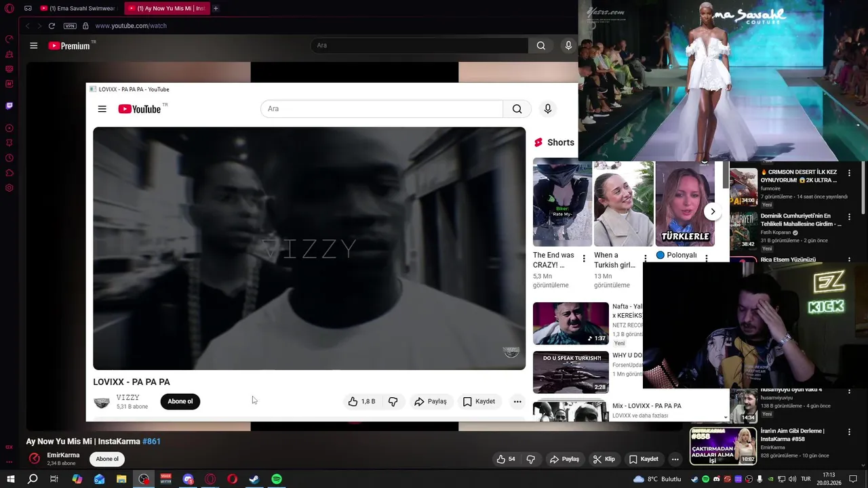This screenshot has height=488, width=868.
Task: Click the VIZZY channel avatar
Action: click(102, 402)
